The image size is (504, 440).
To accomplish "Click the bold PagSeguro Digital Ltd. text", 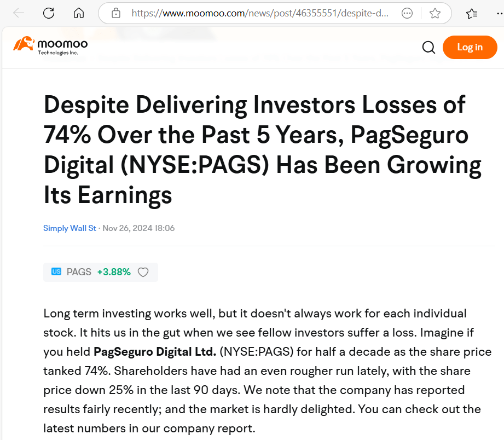I will 155,351.
